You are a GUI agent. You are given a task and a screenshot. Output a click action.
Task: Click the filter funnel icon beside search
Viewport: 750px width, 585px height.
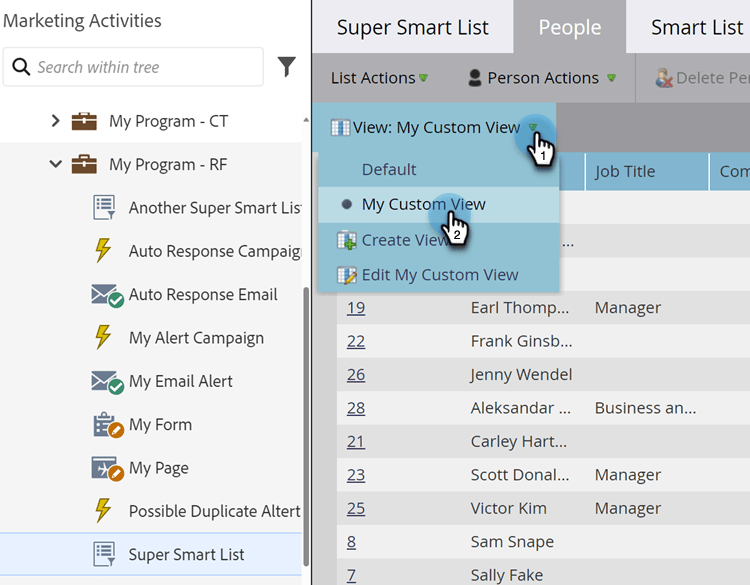point(287,67)
